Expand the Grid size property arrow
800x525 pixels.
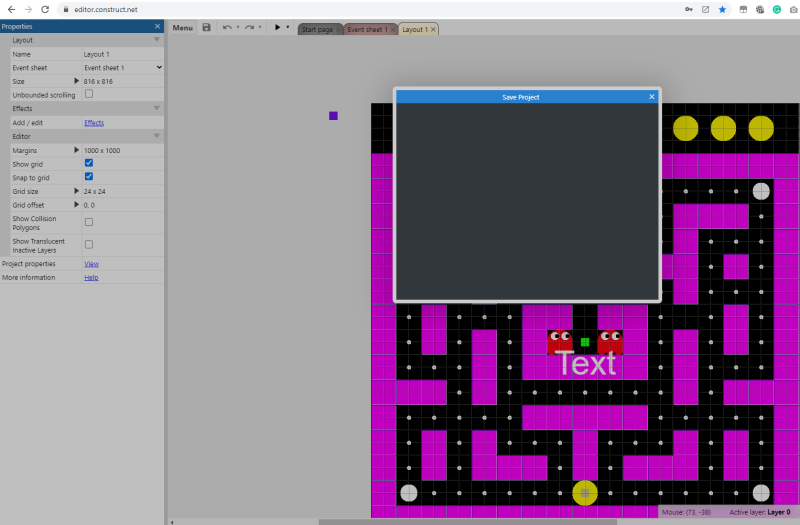pyautogui.click(x=76, y=191)
